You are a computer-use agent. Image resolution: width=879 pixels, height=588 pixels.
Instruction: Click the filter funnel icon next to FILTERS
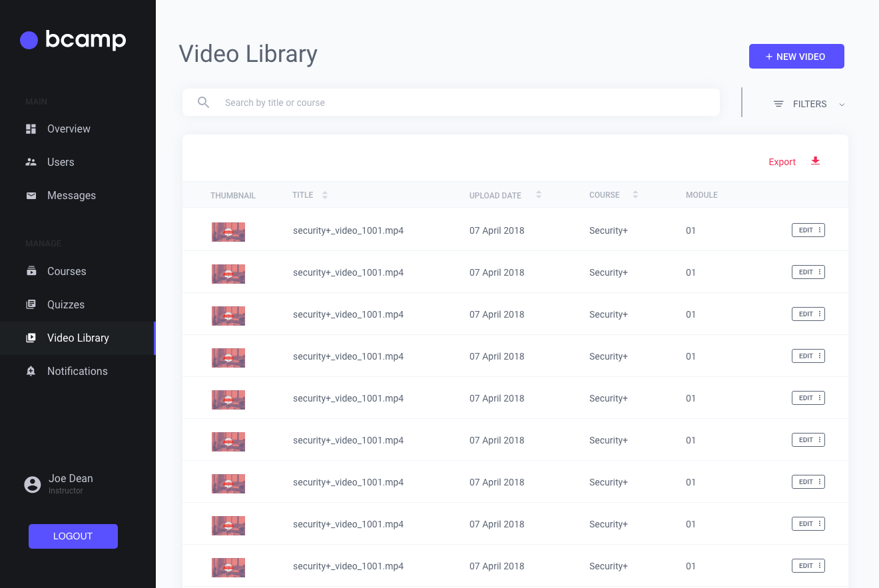778,103
